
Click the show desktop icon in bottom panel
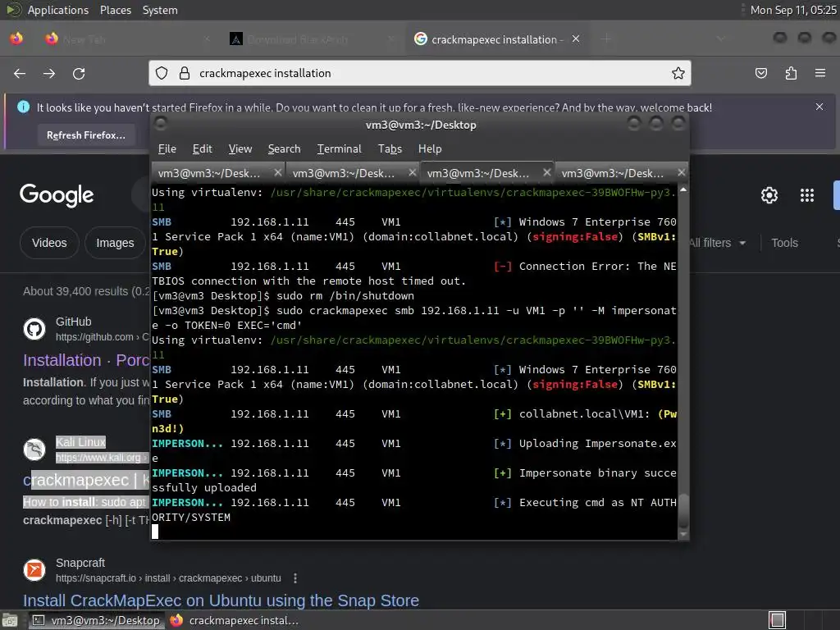pyautogui.click(x=10, y=620)
